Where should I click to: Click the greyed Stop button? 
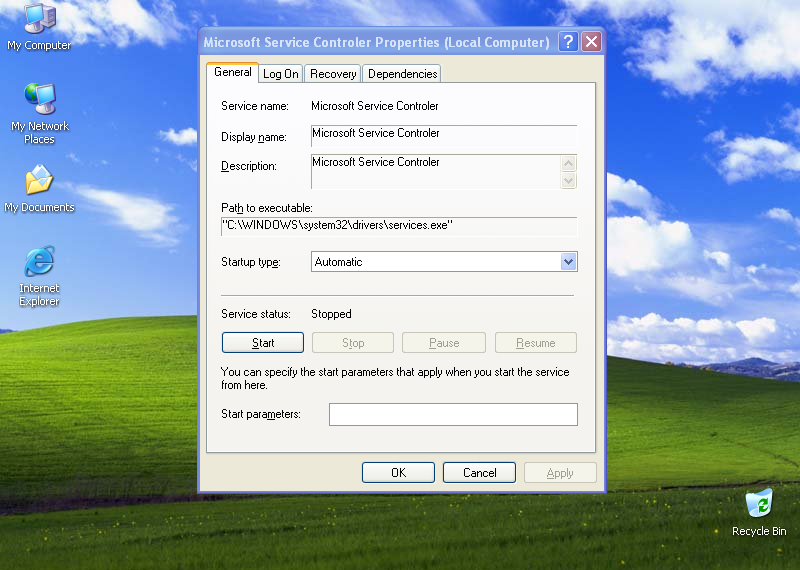[353, 342]
